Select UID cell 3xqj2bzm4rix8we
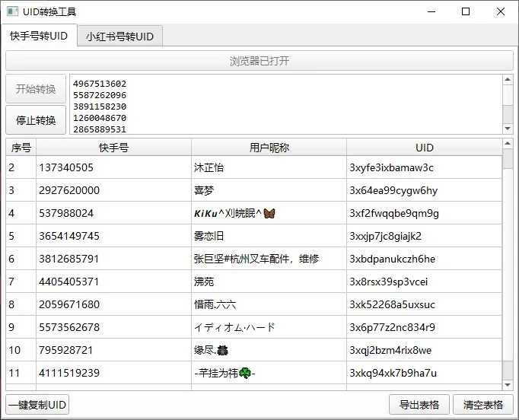Image resolution: width=519 pixels, height=420 pixels. coord(425,350)
